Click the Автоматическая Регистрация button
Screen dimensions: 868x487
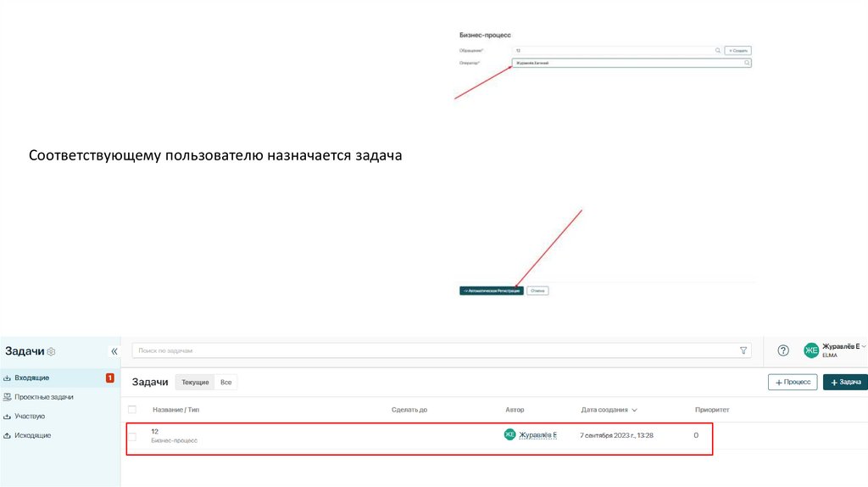tap(492, 290)
